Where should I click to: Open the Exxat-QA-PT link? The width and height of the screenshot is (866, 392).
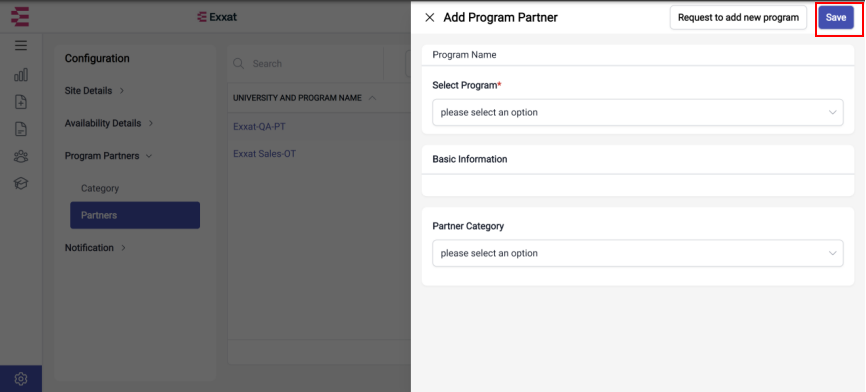point(259,127)
